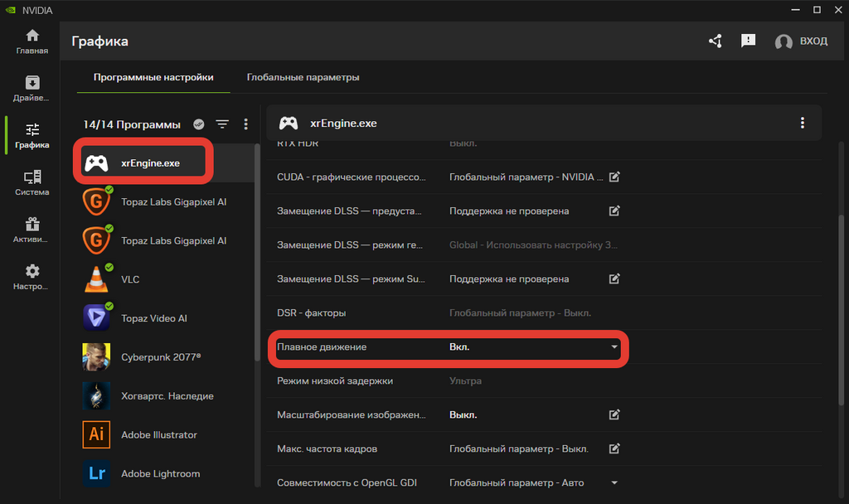Select the Программные настройки tab
Image resolution: width=849 pixels, height=504 pixels.
153,77
